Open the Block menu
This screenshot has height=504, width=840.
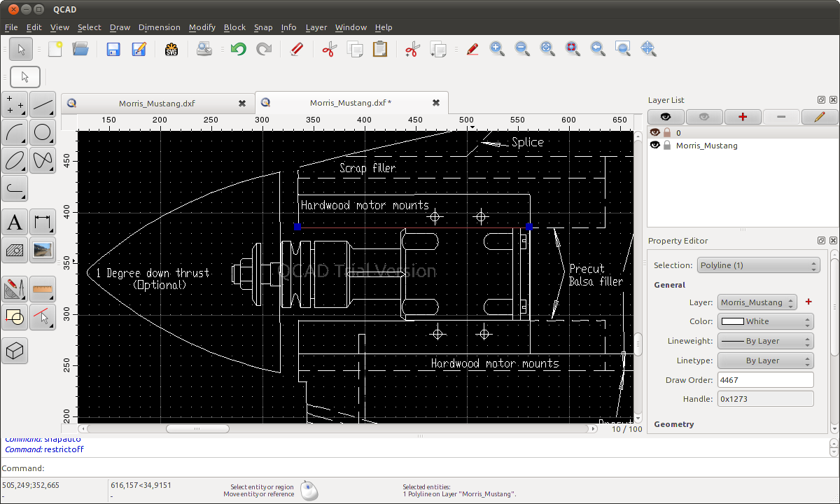(x=234, y=27)
